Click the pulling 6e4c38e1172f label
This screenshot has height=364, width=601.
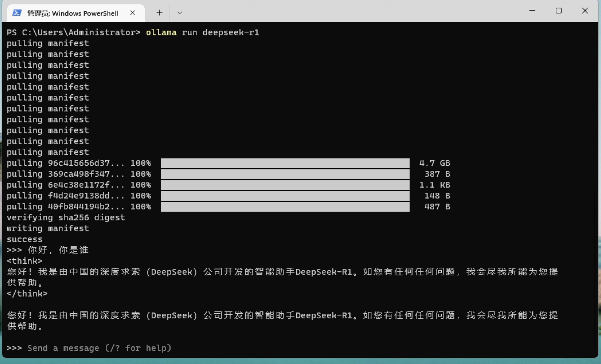point(66,185)
